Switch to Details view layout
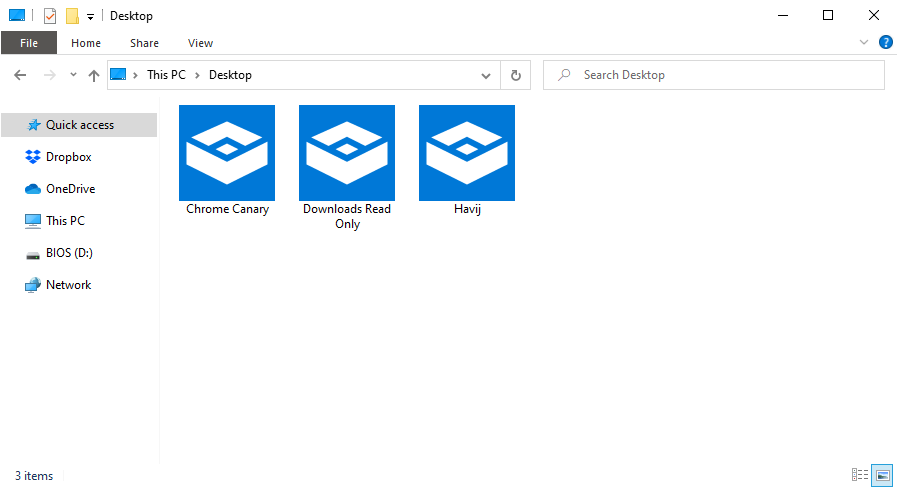 point(859,475)
